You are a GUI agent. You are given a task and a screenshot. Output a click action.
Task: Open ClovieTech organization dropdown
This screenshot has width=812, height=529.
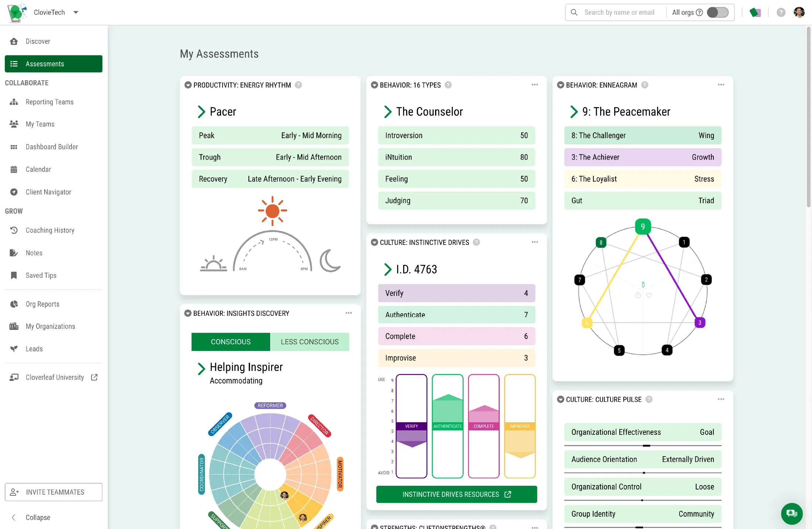[x=76, y=13]
